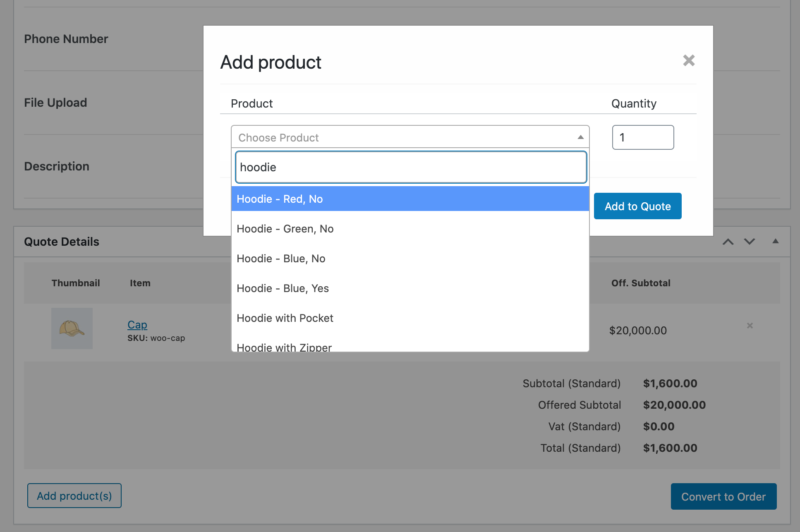Image resolution: width=800 pixels, height=532 pixels.
Task: Click the remove item icon next to Cap
Action: (750, 326)
